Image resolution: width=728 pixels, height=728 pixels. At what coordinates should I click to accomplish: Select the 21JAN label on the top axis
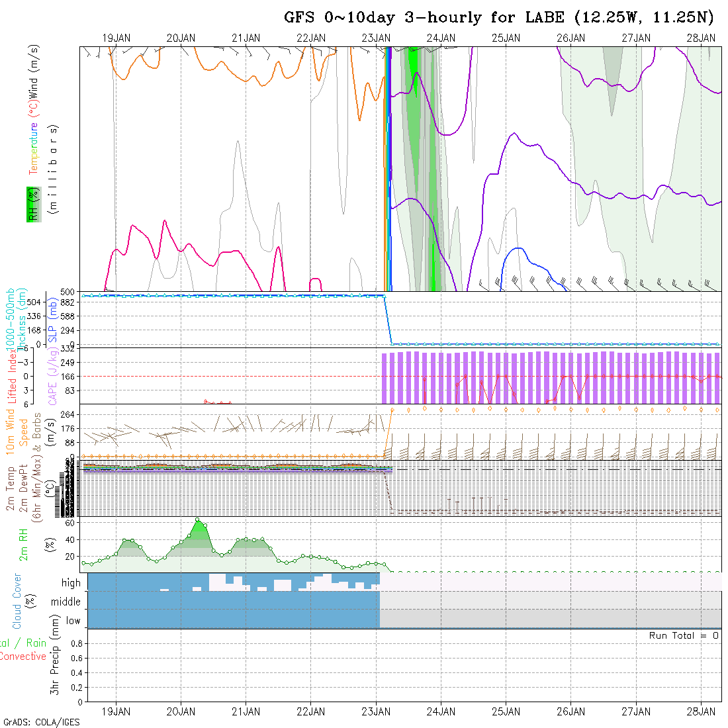pyautogui.click(x=246, y=38)
